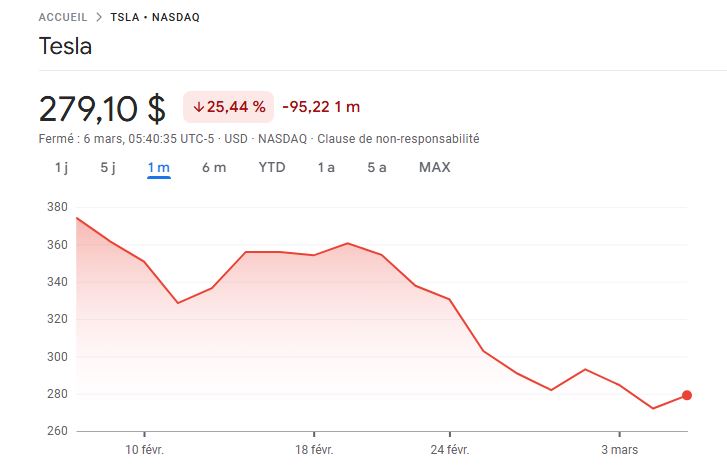727x476 pixels.
Task: Select the 1 m time range tab
Action: point(159,168)
